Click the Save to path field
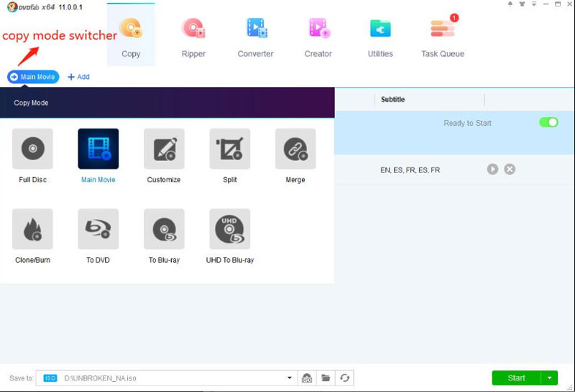Viewport: 575px width, 392px height. point(172,378)
